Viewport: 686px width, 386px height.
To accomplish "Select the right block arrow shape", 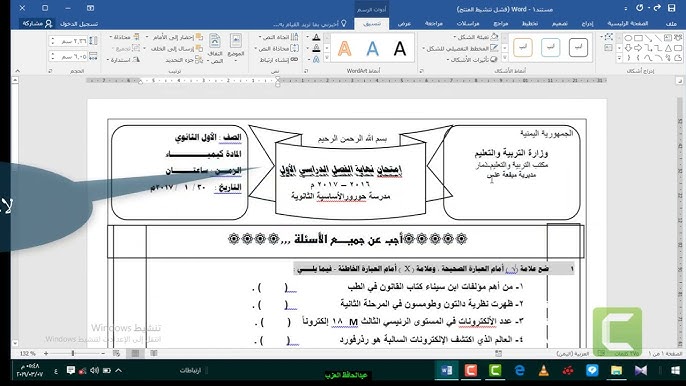I will 638,48.
